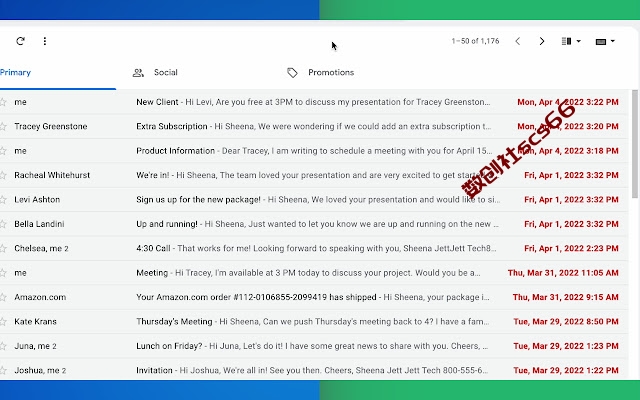This screenshot has width=640, height=400.
Task: Click sender Chelsea, me 2
Action: click(41, 249)
